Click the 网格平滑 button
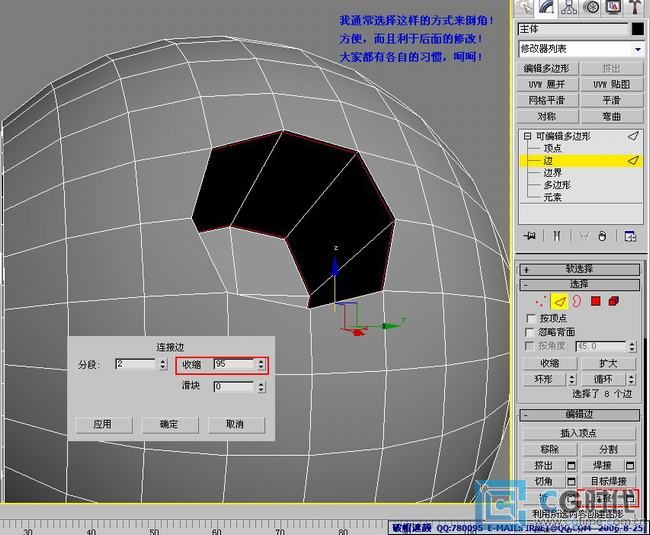 547,101
